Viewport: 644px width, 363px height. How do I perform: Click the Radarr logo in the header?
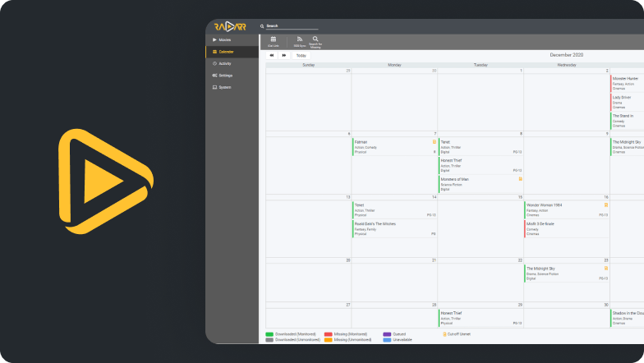(x=232, y=26)
